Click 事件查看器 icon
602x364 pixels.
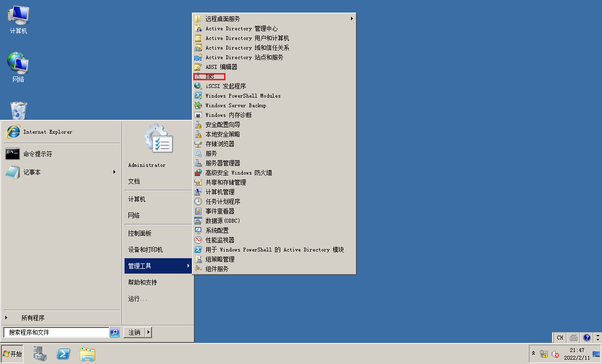(198, 211)
